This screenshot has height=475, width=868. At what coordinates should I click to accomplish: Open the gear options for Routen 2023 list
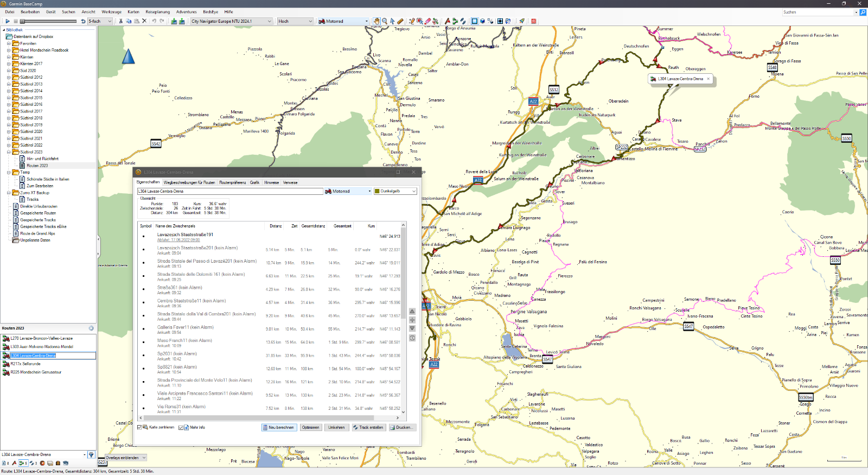[x=91, y=328]
